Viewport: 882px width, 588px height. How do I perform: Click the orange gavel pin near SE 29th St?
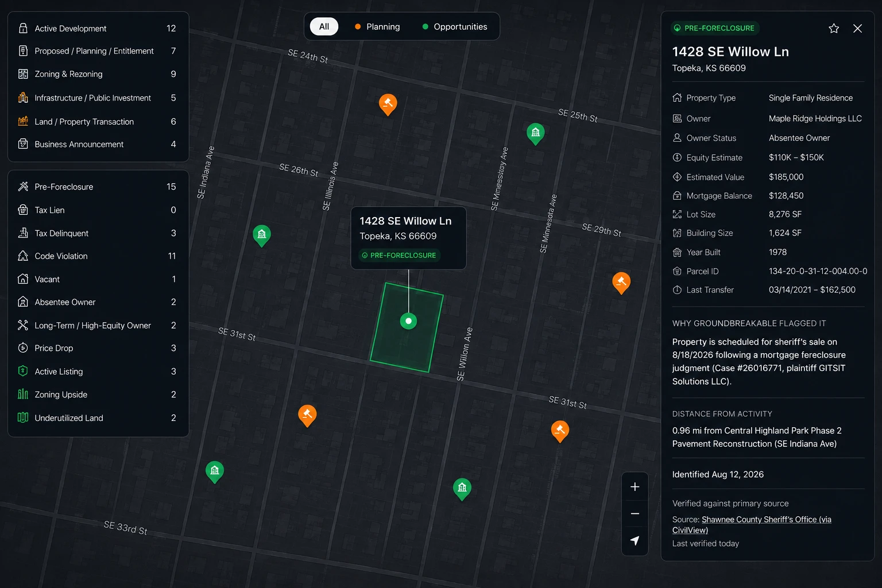point(621,283)
